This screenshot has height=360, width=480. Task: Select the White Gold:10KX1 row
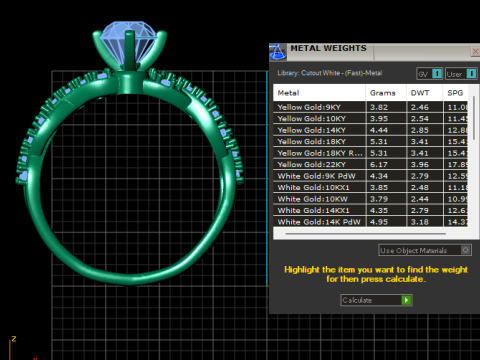[370, 188]
